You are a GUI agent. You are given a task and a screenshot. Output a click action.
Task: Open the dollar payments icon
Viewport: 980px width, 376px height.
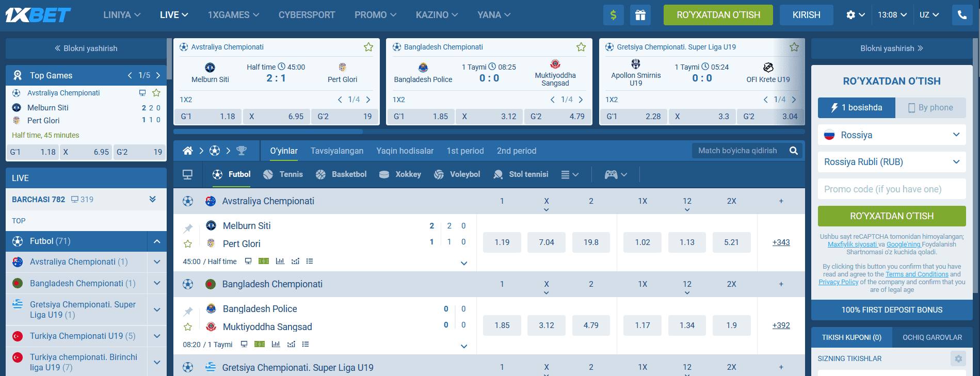[x=613, y=15]
